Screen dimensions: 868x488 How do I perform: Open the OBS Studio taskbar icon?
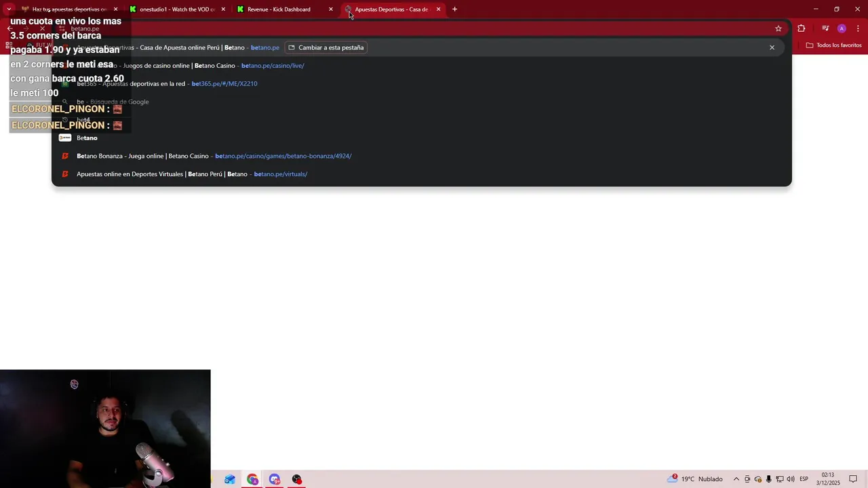coord(297,479)
